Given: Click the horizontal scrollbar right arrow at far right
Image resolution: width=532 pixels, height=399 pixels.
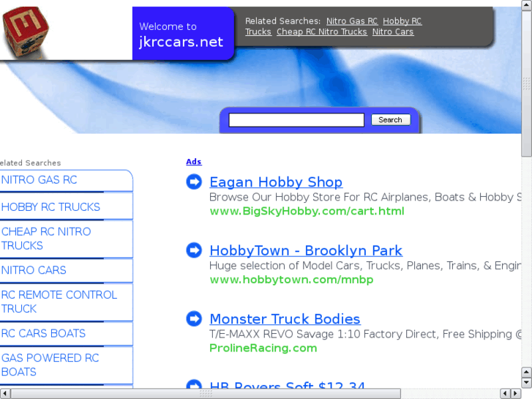Looking at the screenshot, I should coord(516,394).
